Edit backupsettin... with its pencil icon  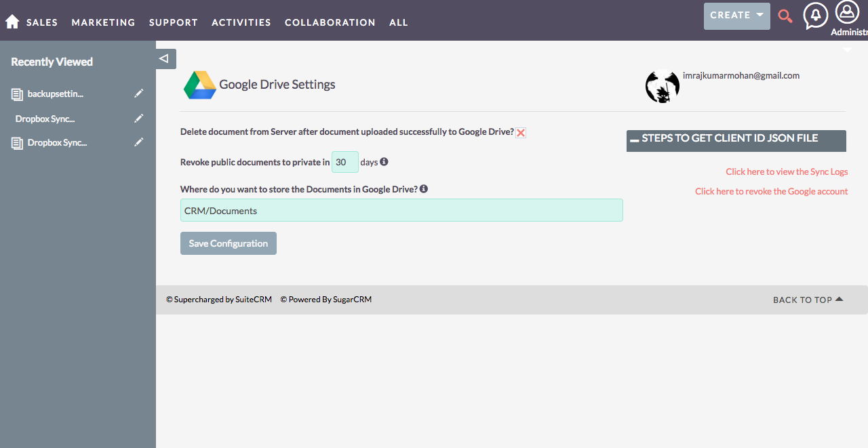(x=139, y=94)
